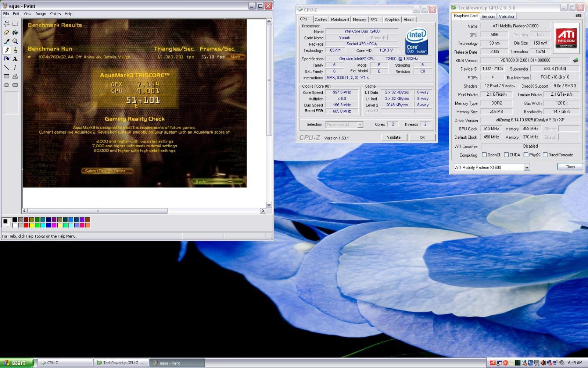Activate the Magnifier tool in Paint

[x=15, y=41]
